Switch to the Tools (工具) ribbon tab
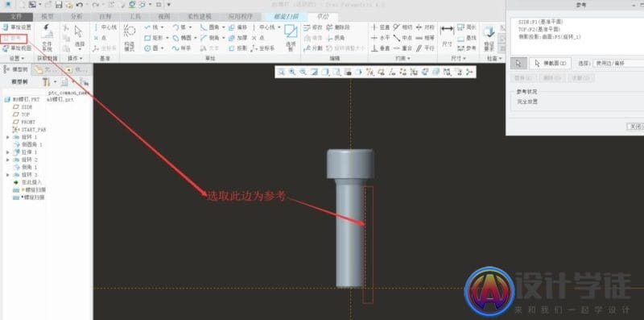644x320 pixels. (x=134, y=17)
